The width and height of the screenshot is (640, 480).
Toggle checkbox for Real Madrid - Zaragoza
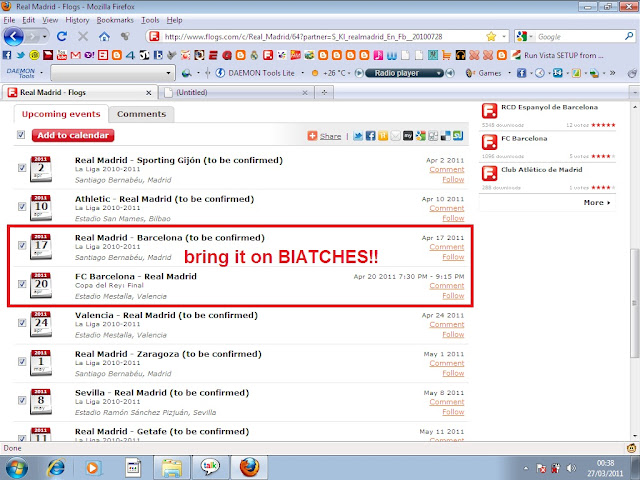click(x=22, y=362)
